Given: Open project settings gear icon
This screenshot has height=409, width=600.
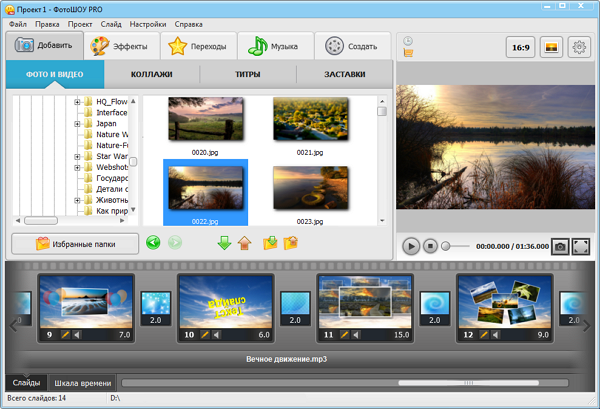Looking at the screenshot, I should [579, 47].
